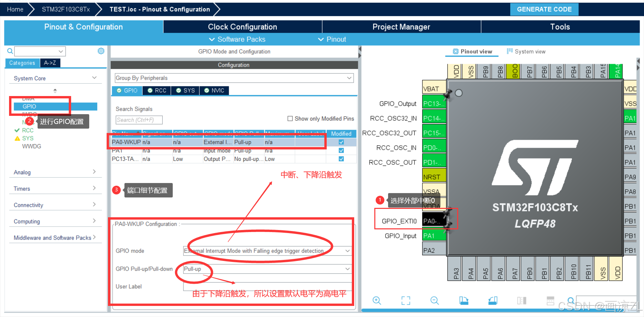The image size is (644, 317).
Task: Open the Software Packs menu
Action: [x=237, y=39]
